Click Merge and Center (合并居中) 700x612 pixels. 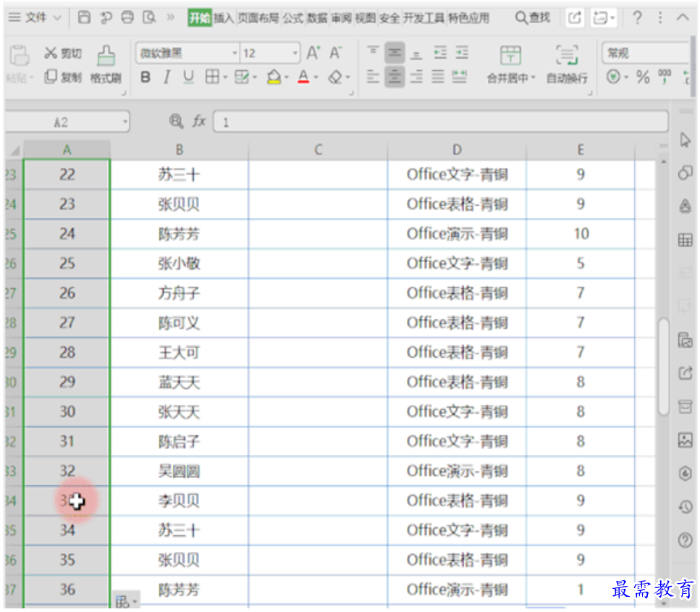tap(510, 64)
